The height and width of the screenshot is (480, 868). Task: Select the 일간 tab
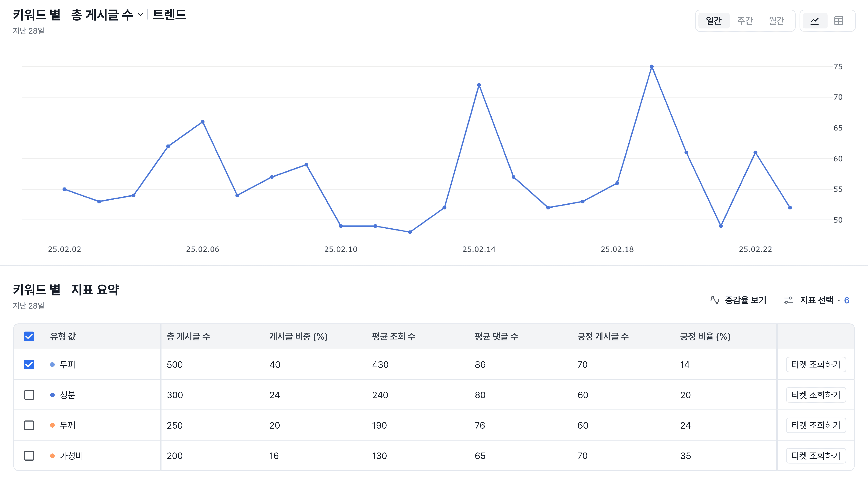(x=714, y=21)
